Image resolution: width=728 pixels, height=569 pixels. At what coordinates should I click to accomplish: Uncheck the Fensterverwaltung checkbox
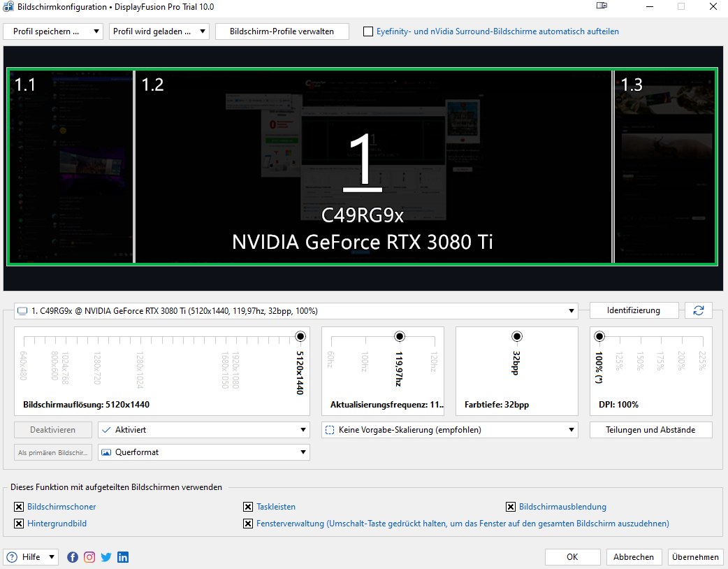coord(248,524)
